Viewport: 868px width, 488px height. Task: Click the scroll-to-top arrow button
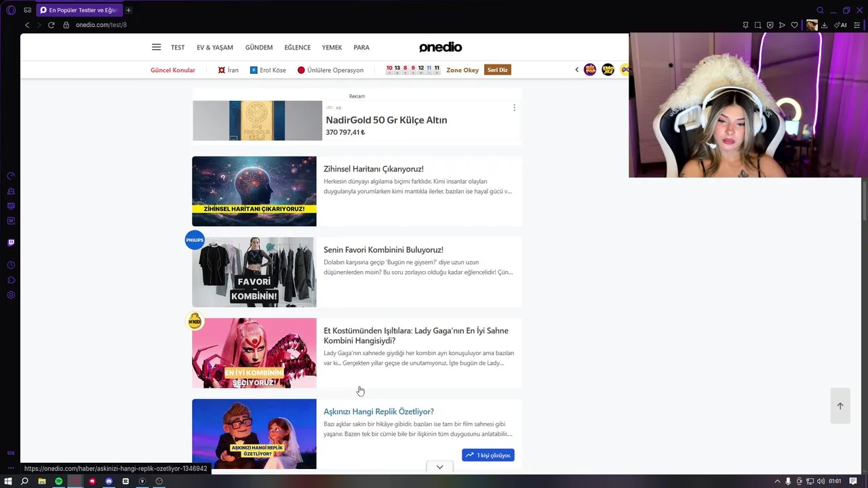point(840,406)
